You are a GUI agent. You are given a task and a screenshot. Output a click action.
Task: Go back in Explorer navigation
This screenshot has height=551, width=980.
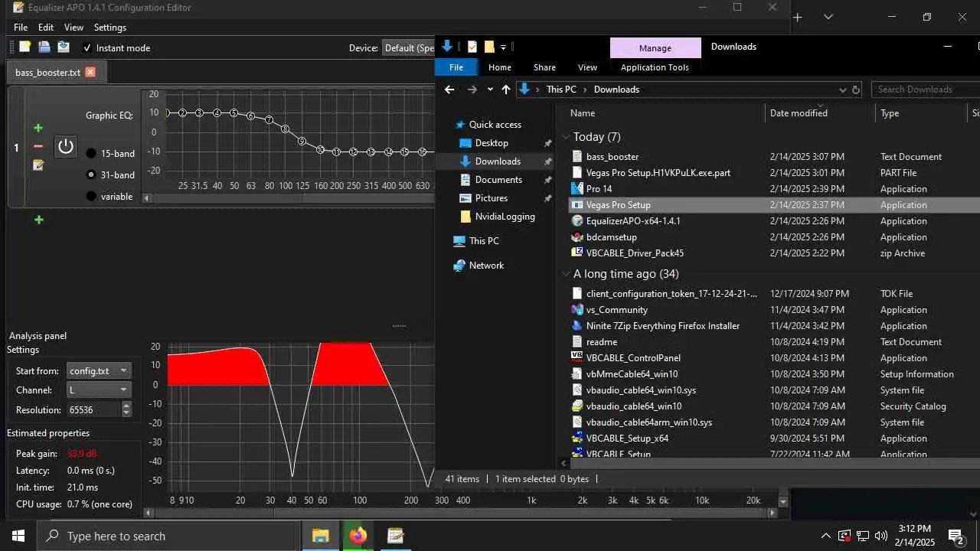tap(449, 90)
